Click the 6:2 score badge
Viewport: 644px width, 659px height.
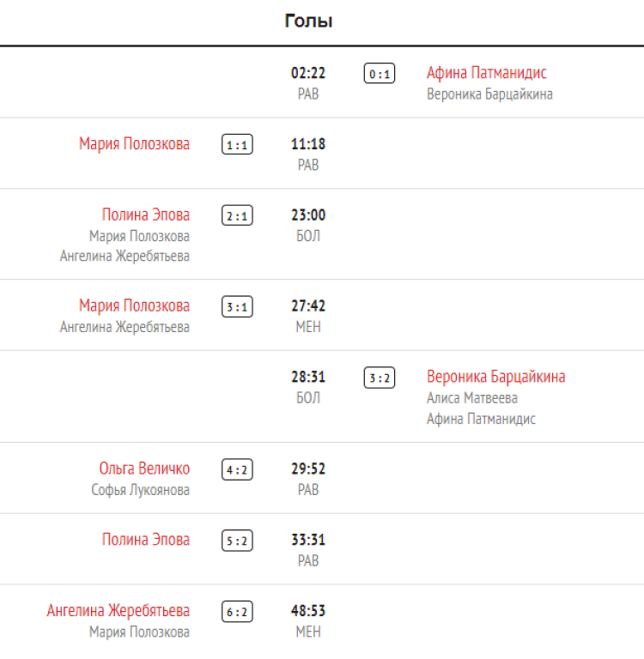pos(237,613)
